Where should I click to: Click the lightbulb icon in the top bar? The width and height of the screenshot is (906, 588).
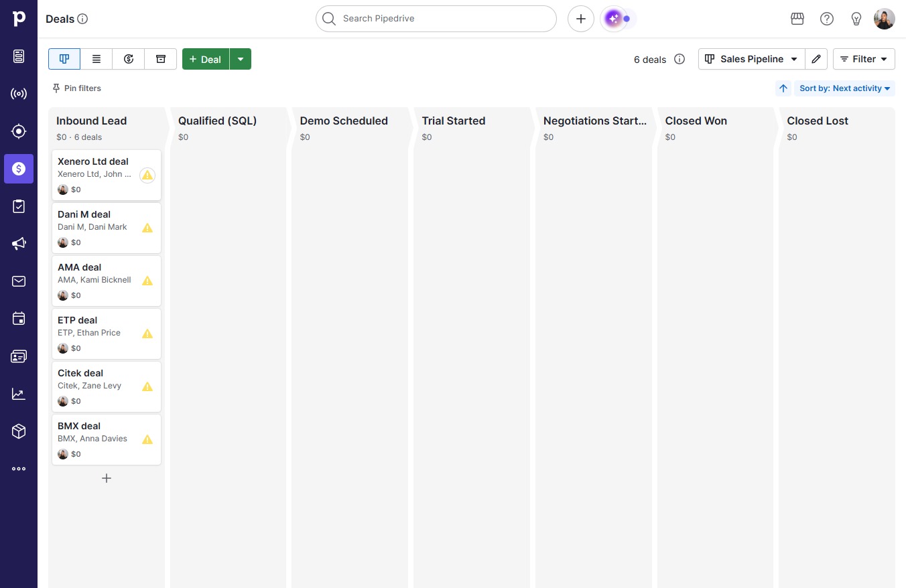click(856, 19)
